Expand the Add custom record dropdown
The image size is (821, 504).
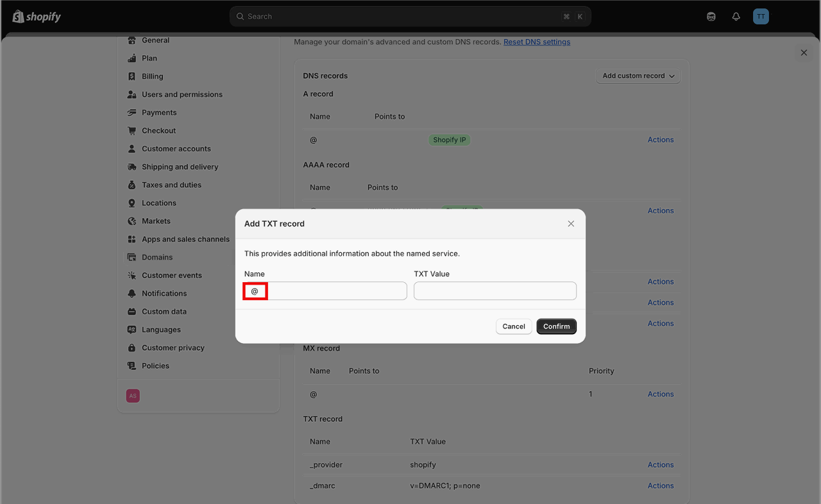[x=638, y=76]
